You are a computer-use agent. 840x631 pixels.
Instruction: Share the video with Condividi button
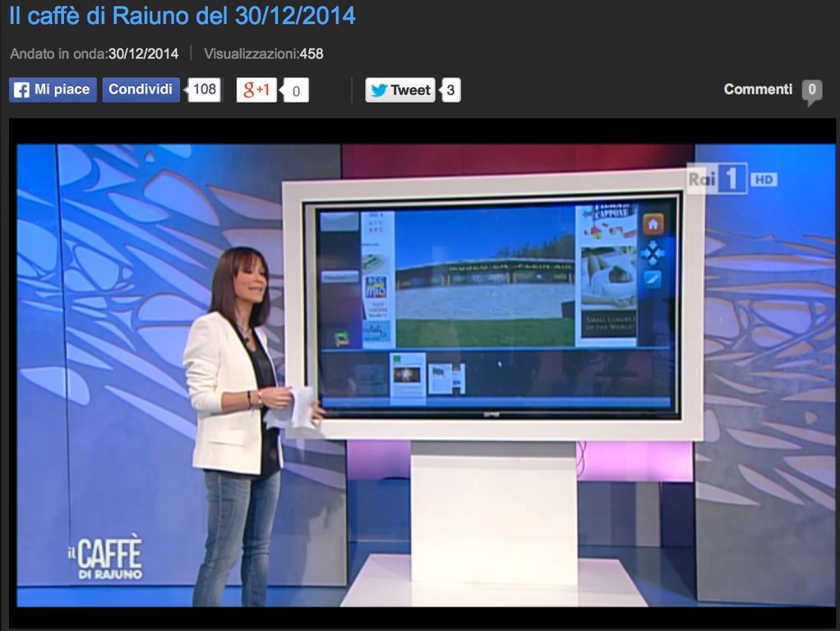(x=141, y=90)
